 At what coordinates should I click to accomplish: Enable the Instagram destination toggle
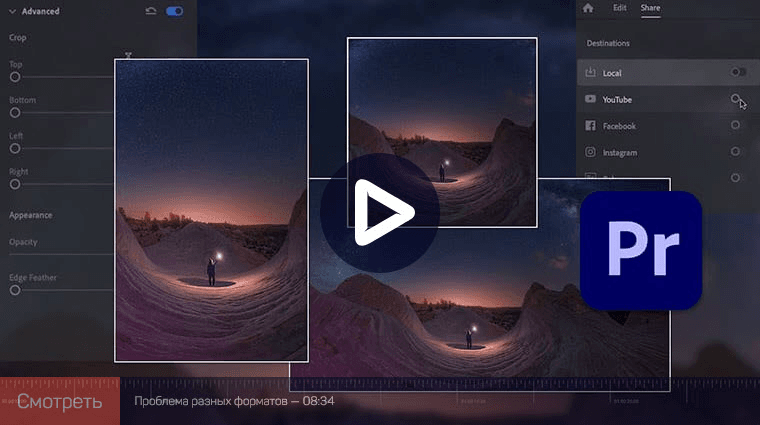735,152
